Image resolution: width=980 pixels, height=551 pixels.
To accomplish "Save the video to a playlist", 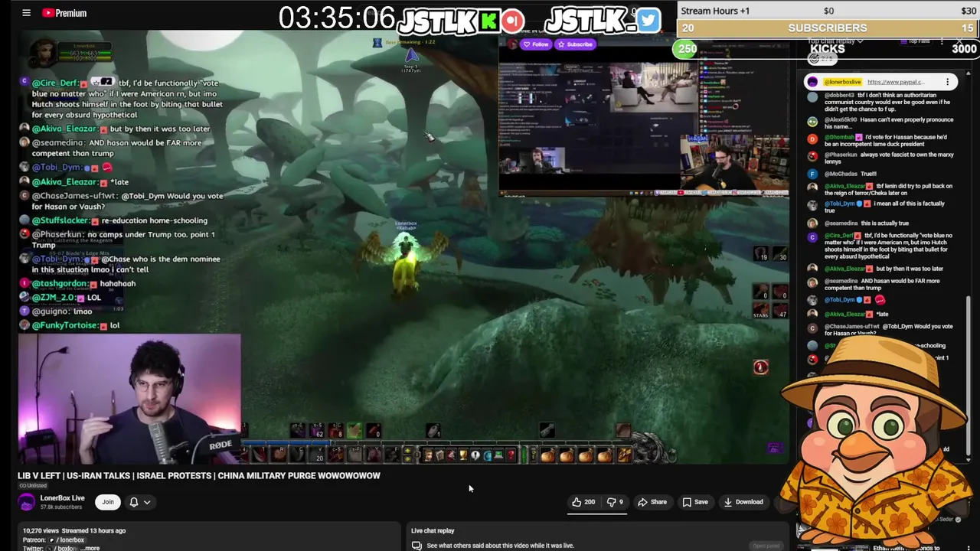I will tap(695, 502).
